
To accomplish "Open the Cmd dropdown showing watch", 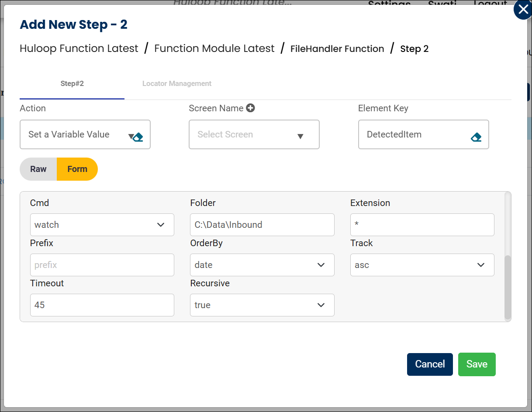I will (102, 225).
